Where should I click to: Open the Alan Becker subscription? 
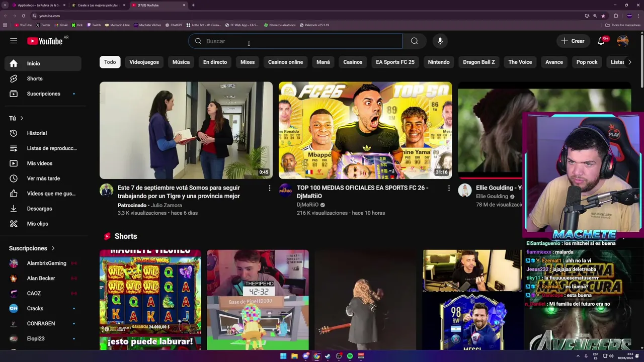(43, 279)
